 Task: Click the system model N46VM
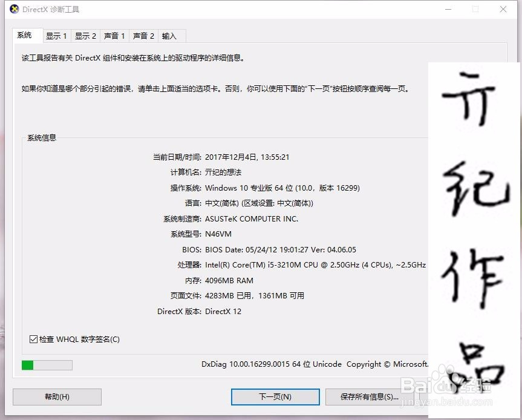coord(218,234)
